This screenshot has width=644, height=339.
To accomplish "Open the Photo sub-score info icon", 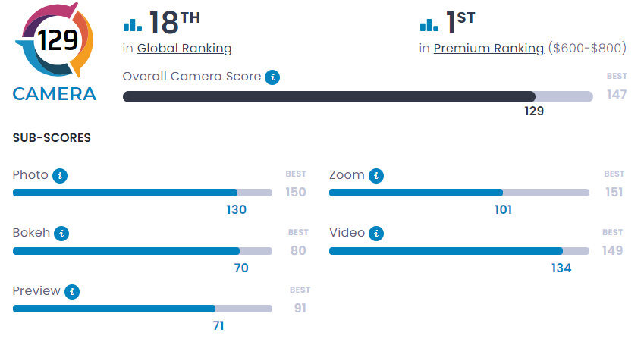I will pos(61,175).
